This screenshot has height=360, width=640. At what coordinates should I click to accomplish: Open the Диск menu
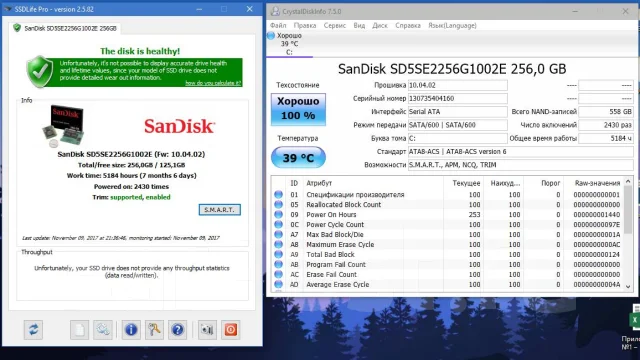pos(380,25)
